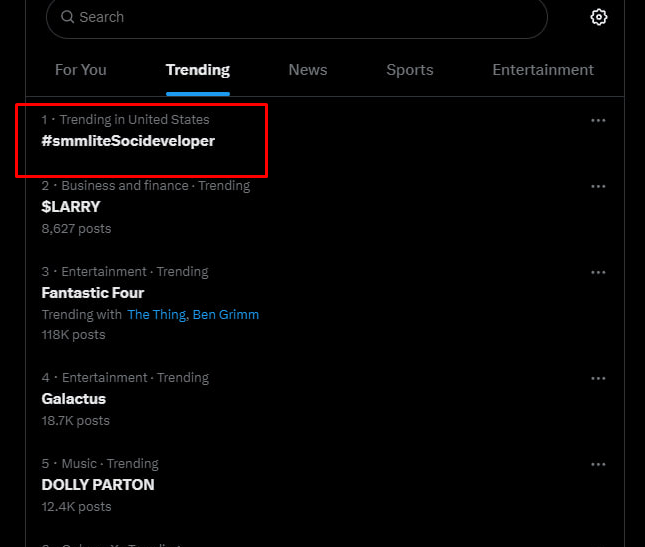Select the Trending tab
The image size is (645, 547).
[198, 70]
